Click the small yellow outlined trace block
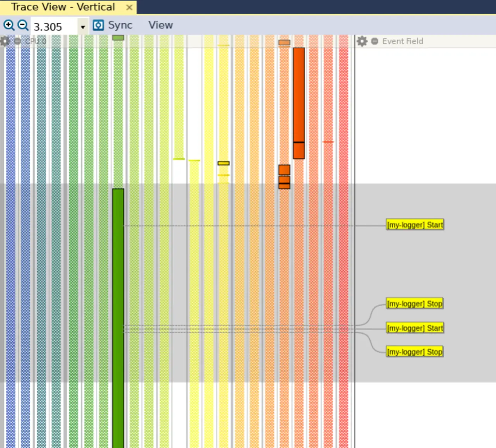Viewport: 496px width, 448px height. tap(224, 163)
